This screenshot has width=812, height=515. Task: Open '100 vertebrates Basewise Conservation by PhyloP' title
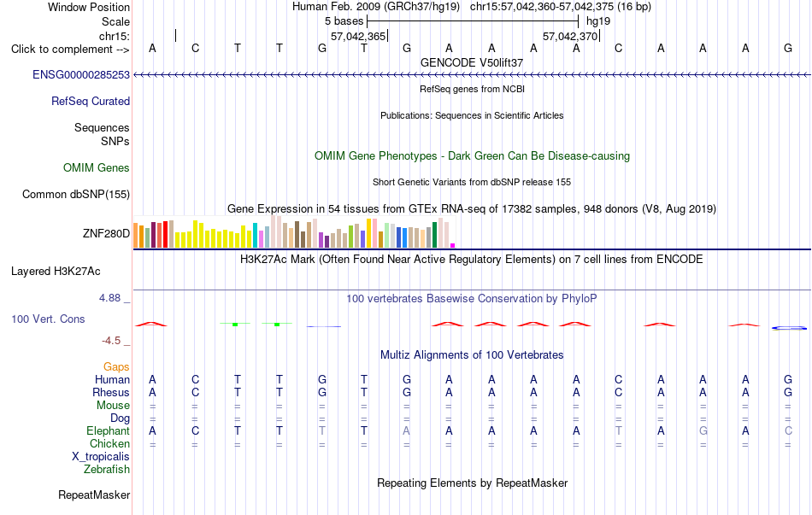[x=472, y=299]
